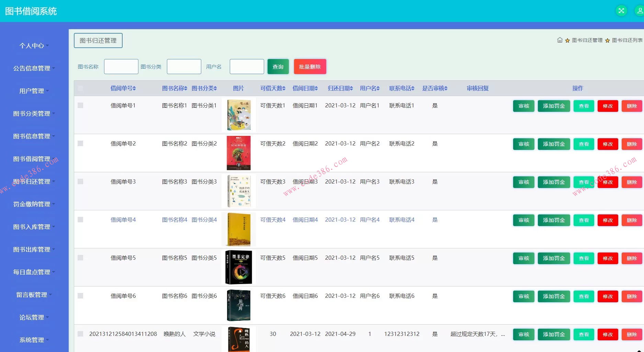Check the select-all checkbox in table header
The image size is (644, 352).
coord(80,88)
